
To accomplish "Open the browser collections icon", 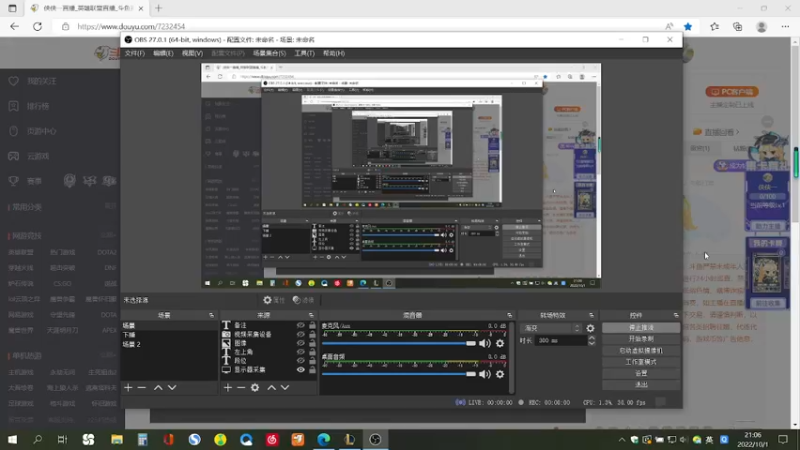I will click(x=738, y=27).
